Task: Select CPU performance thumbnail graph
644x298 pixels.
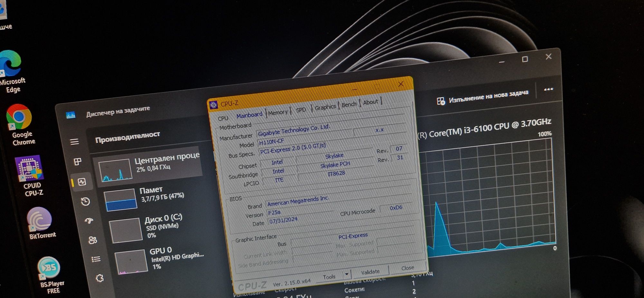Action: click(x=115, y=170)
